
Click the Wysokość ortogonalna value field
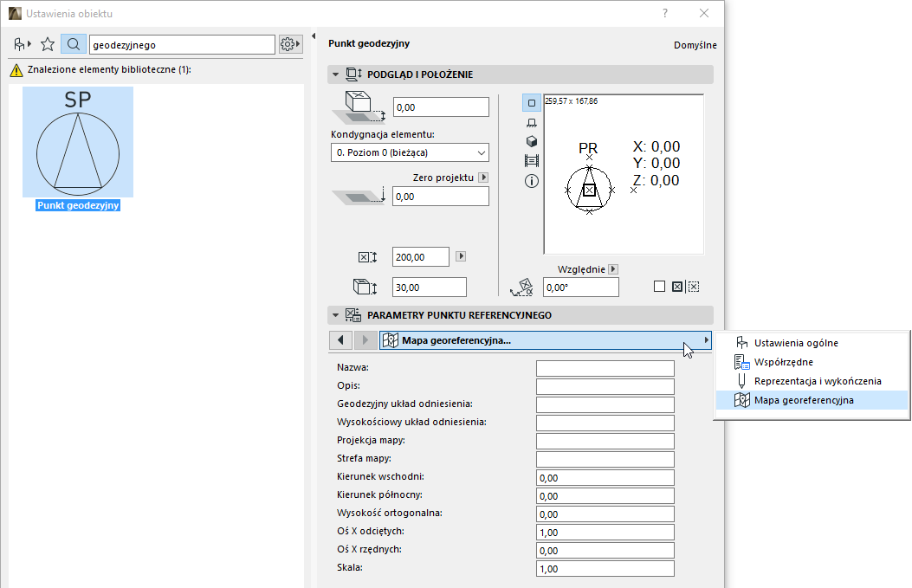pos(605,514)
